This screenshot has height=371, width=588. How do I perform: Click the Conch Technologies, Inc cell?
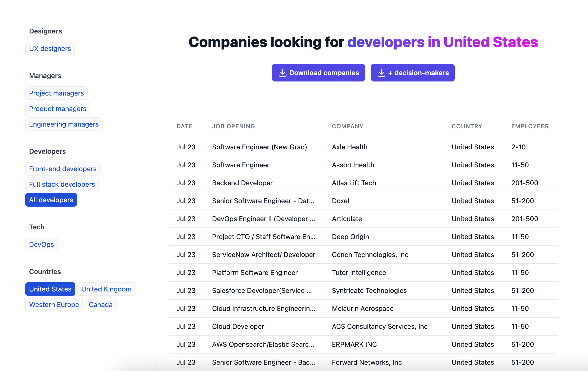coord(370,255)
